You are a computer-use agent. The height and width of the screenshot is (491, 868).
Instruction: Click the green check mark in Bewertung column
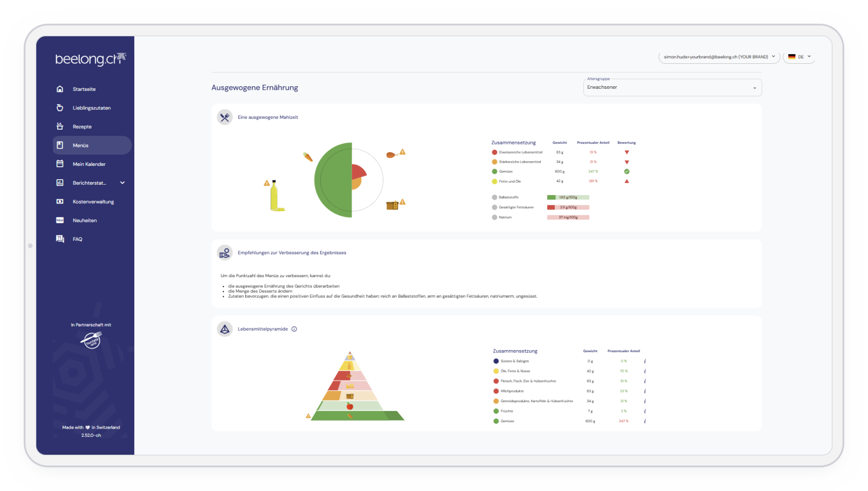pyautogui.click(x=627, y=171)
